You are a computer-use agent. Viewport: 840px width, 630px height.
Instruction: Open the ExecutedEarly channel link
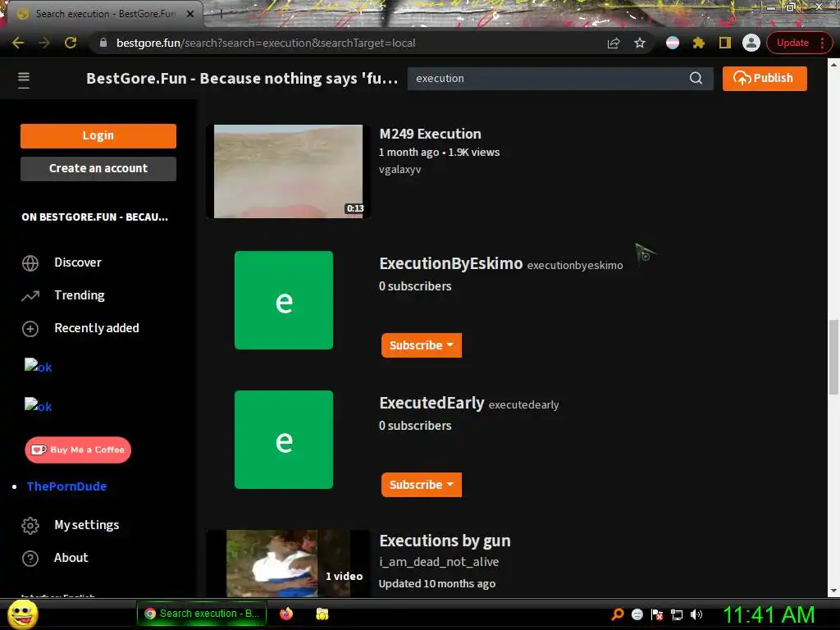tap(431, 403)
